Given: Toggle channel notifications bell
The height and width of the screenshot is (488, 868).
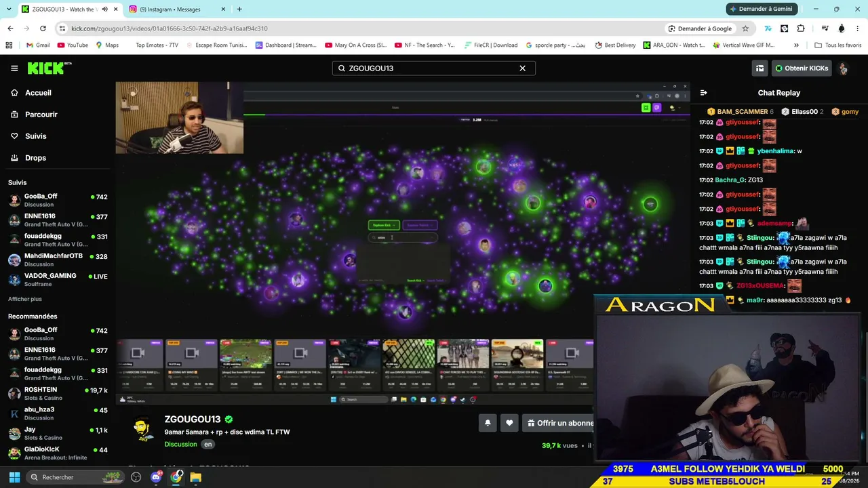Looking at the screenshot, I should click(488, 423).
